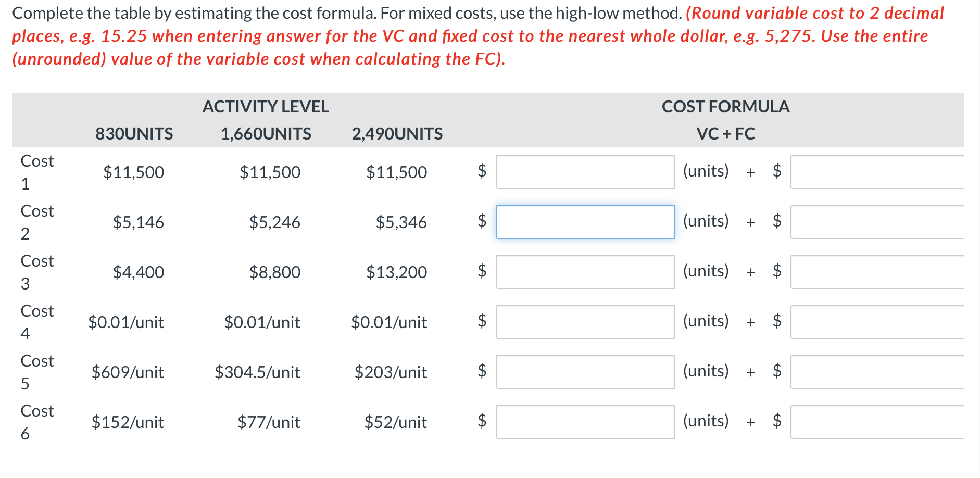The height and width of the screenshot is (478, 980).
Task: Click the ACTIVITY LEVEL column header
Action: pos(266,107)
